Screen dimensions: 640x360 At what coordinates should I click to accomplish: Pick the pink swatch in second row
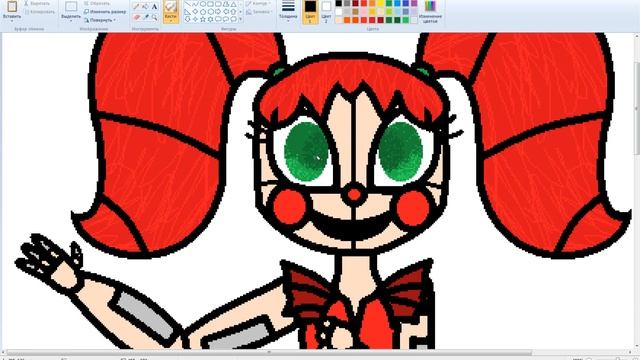point(364,12)
